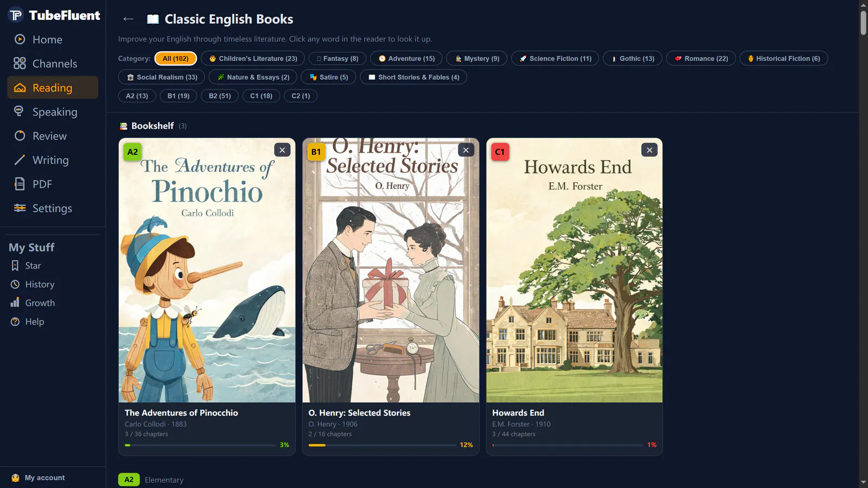Filter by Nature & Essays (2)
The width and height of the screenshot is (868, 488).
point(253,77)
